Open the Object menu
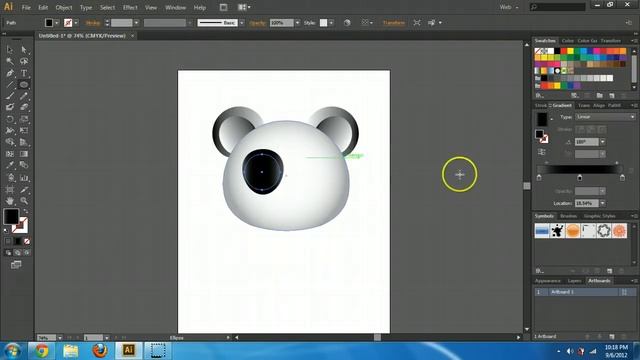Screen dimensions: 640x360 pos(64,7)
